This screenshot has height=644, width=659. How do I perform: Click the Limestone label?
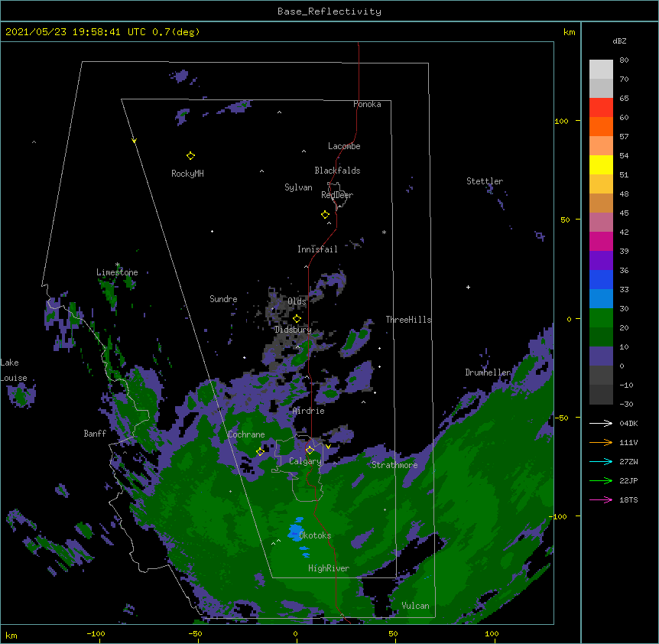pos(117,272)
